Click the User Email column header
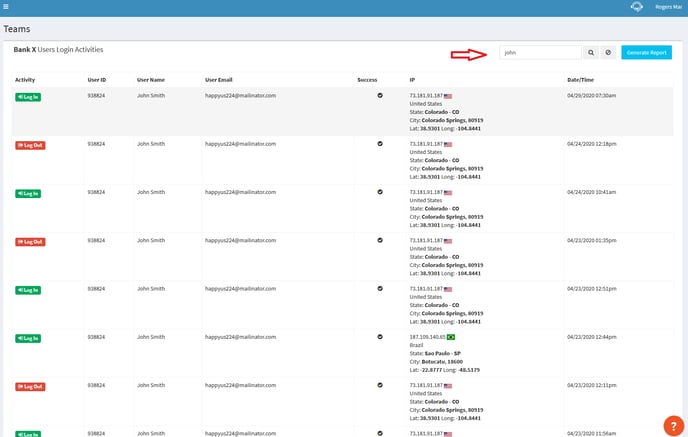This screenshot has height=437, width=688. tap(221, 79)
